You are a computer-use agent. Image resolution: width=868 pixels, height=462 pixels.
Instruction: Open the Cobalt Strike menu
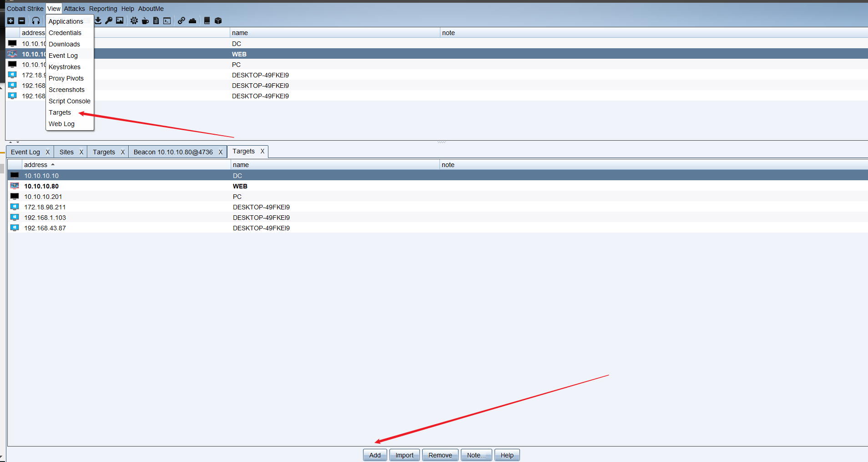pyautogui.click(x=25, y=9)
